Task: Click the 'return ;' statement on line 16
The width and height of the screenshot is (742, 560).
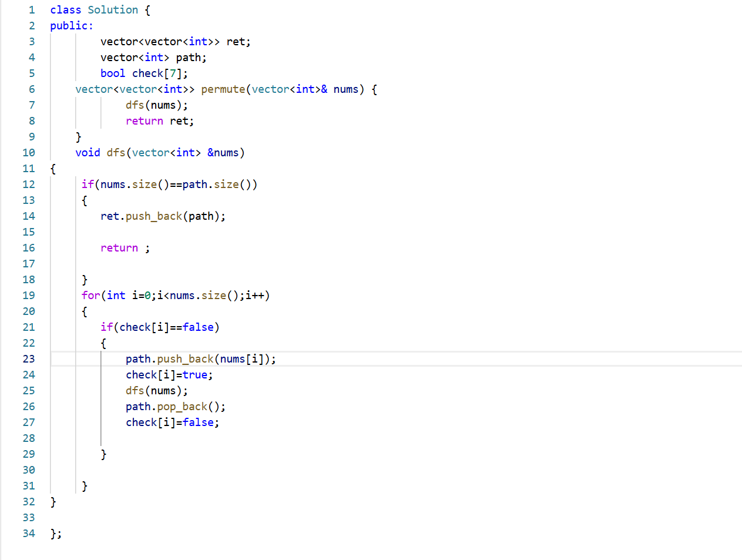Action: (x=125, y=248)
